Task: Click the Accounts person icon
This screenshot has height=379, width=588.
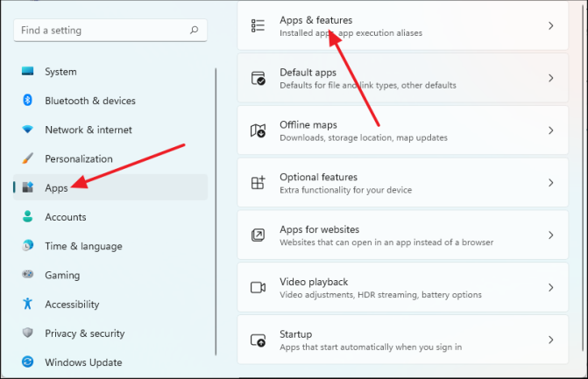Action: point(28,217)
